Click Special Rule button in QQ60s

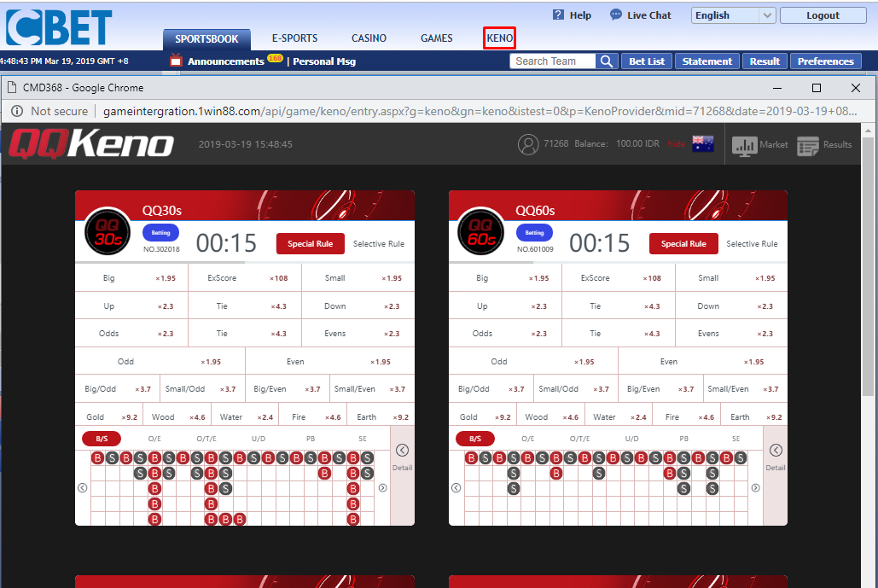tap(683, 243)
